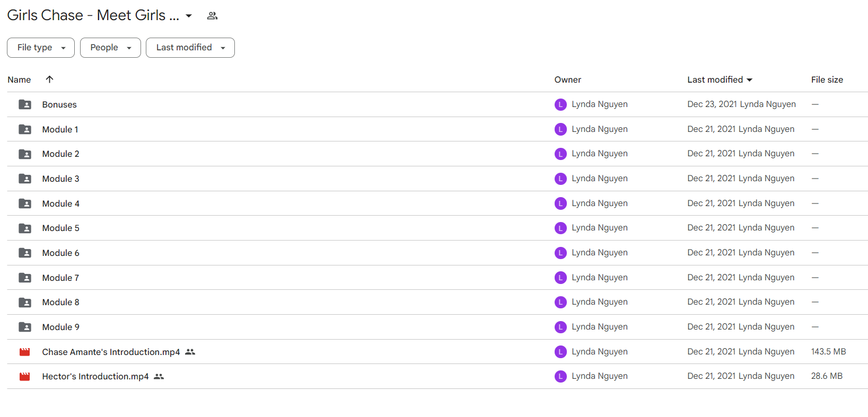This screenshot has height=417, width=868.
Task: Open Chase Amante's Introduction.mp4 video
Action: point(111,352)
